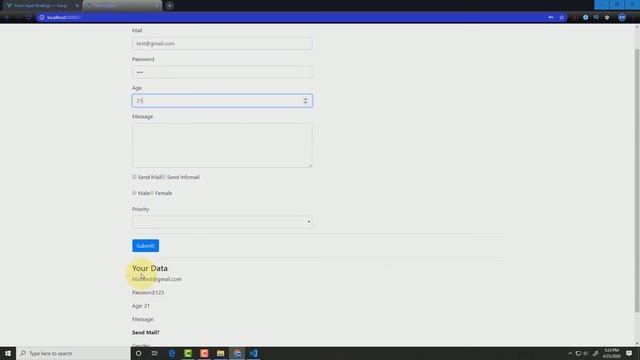Screen dimensions: 640x360
Task: Close the first browser tab
Action: 77,6
